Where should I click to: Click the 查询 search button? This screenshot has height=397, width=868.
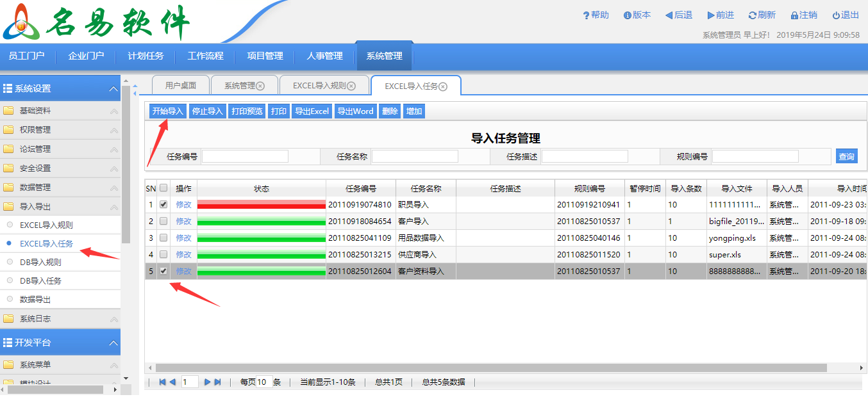pos(847,156)
